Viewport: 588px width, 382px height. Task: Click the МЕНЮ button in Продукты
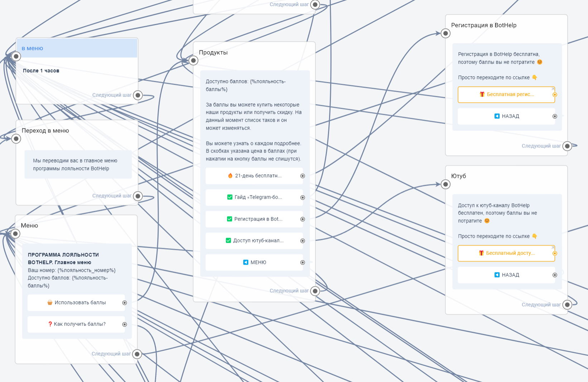pos(254,262)
